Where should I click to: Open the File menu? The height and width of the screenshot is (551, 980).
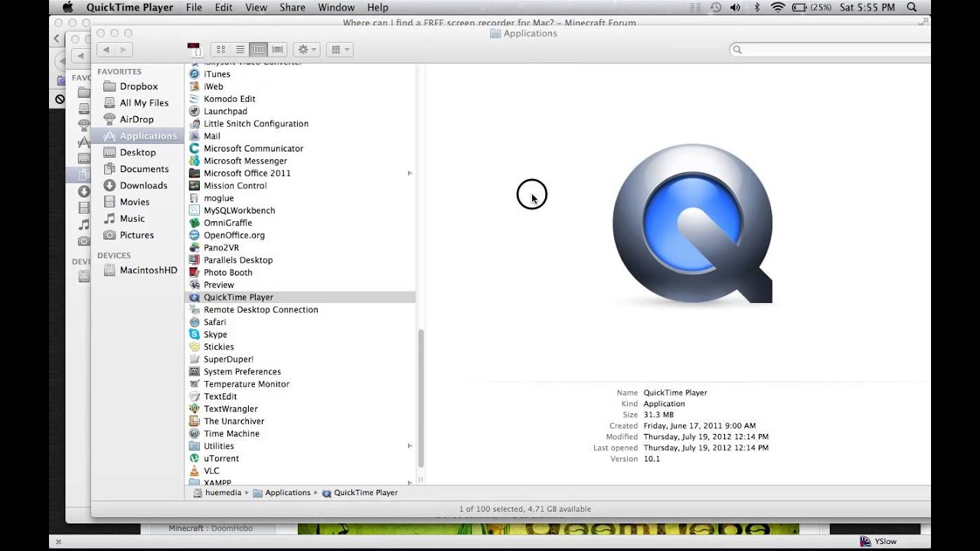pos(194,7)
